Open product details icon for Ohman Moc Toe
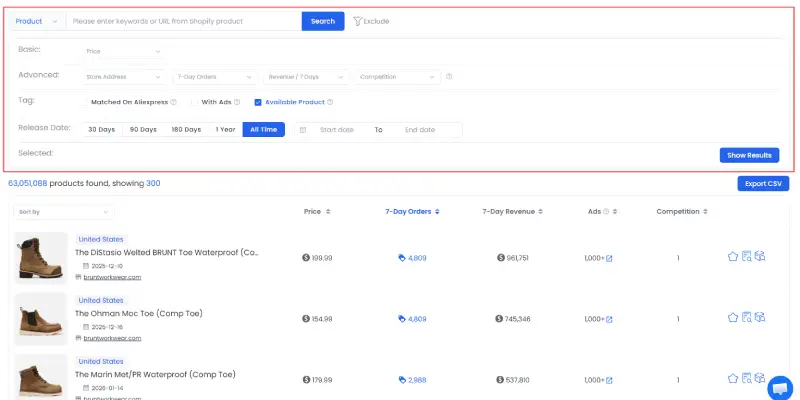The image size is (800, 400). [x=746, y=317]
